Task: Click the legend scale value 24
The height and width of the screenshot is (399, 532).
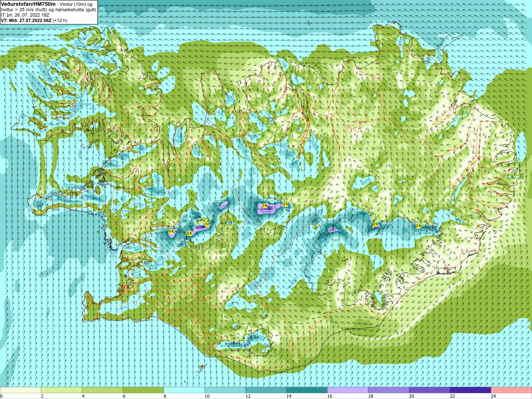Action: tap(494, 397)
